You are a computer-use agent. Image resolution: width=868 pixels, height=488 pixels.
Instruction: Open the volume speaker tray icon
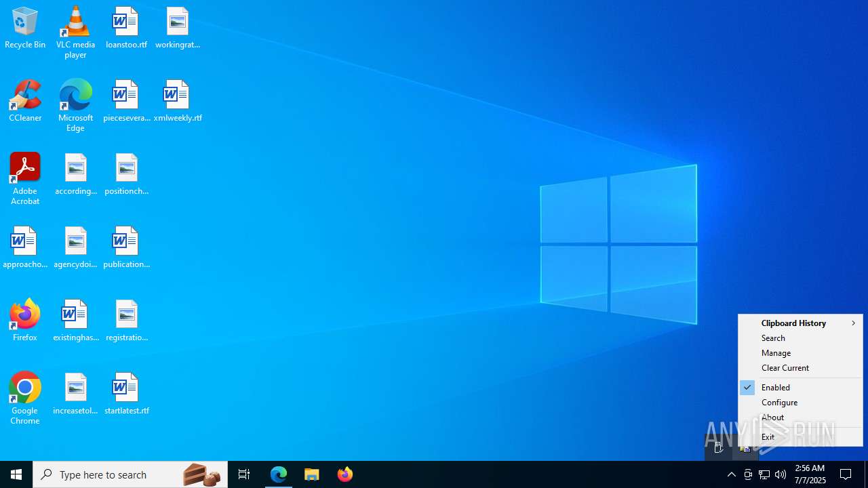781,474
